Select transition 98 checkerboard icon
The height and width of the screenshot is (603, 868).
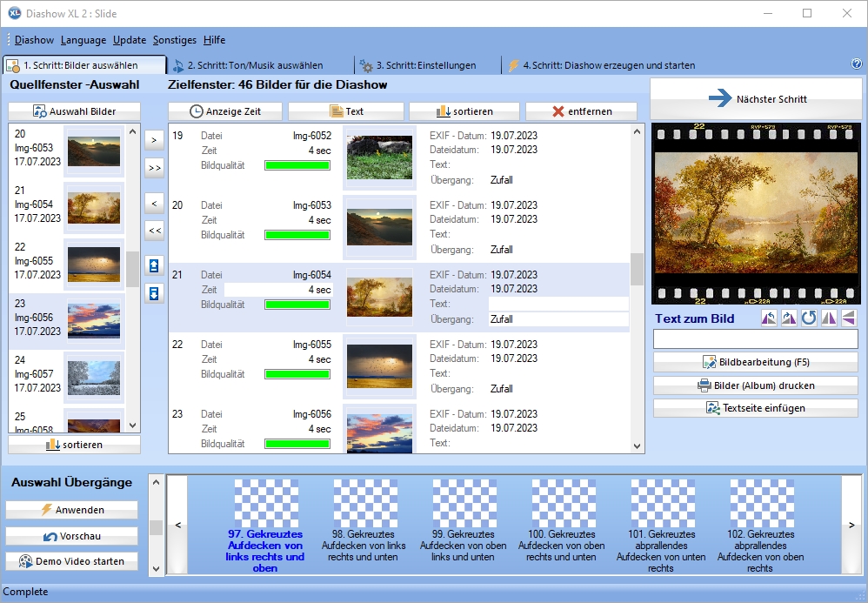(365, 503)
